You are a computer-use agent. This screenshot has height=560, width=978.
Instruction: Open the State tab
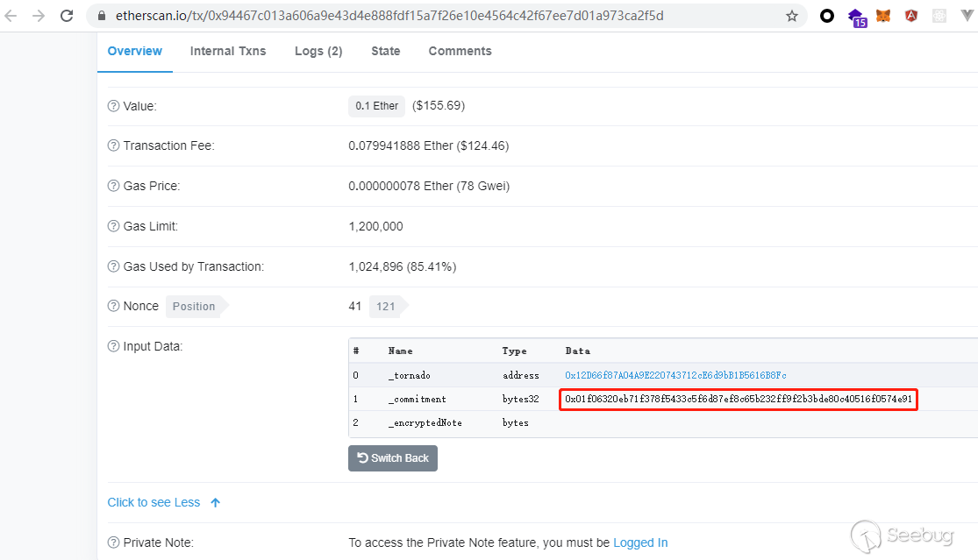(385, 51)
